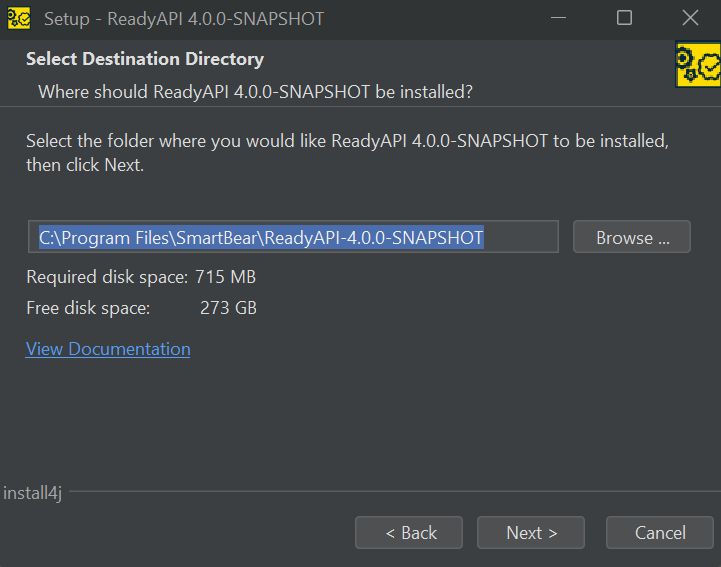Click the ReadyAPI gears logo in header
The width and height of the screenshot is (721, 567).
coord(698,64)
